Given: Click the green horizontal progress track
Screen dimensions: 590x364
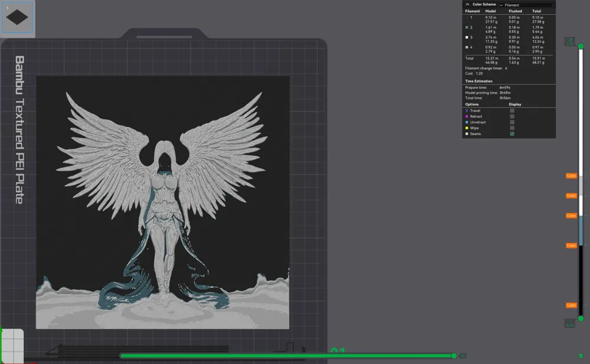Looking at the screenshot, I should [286, 356].
